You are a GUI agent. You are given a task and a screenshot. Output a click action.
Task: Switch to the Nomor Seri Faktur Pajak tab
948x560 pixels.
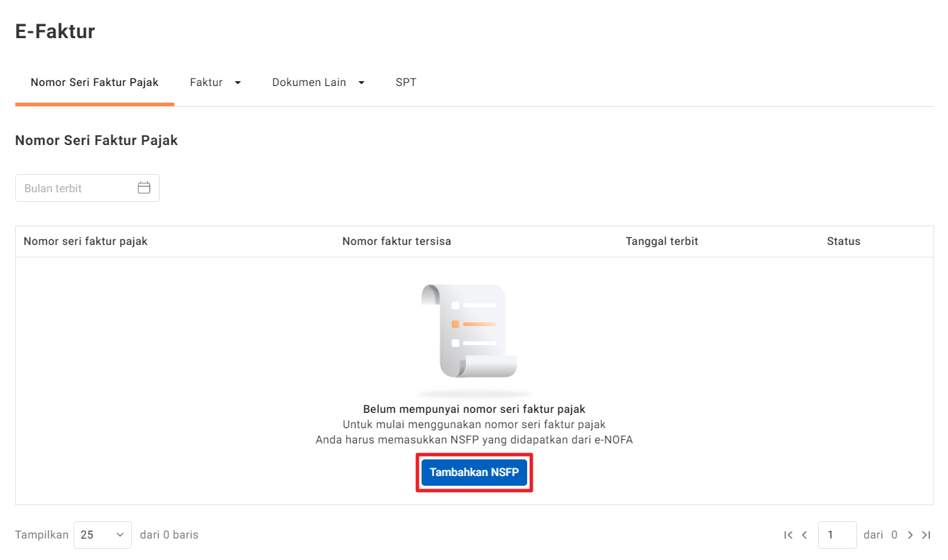(x=94, y=83)
